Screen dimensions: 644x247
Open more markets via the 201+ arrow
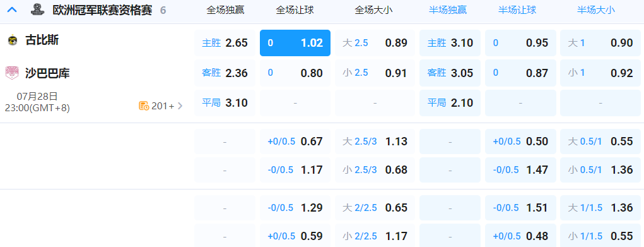coord(180,105)
